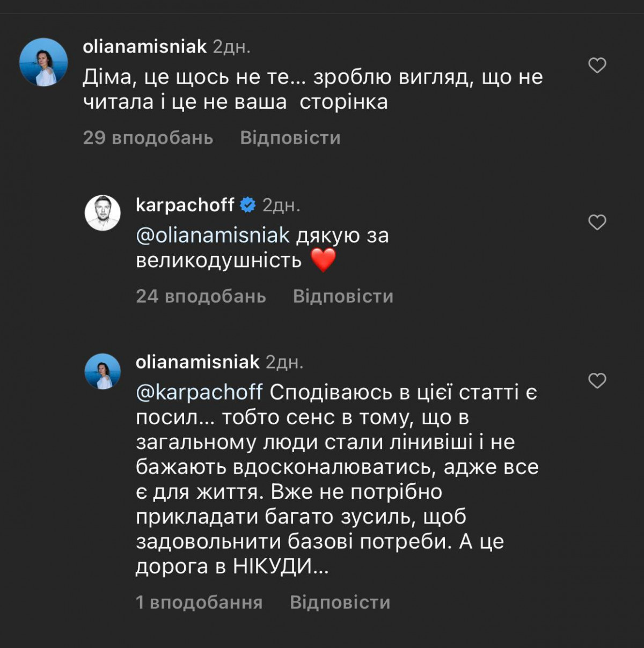Open karpachoff's profile picture
The width and height of the screenshot is (644, 648).
103,212
